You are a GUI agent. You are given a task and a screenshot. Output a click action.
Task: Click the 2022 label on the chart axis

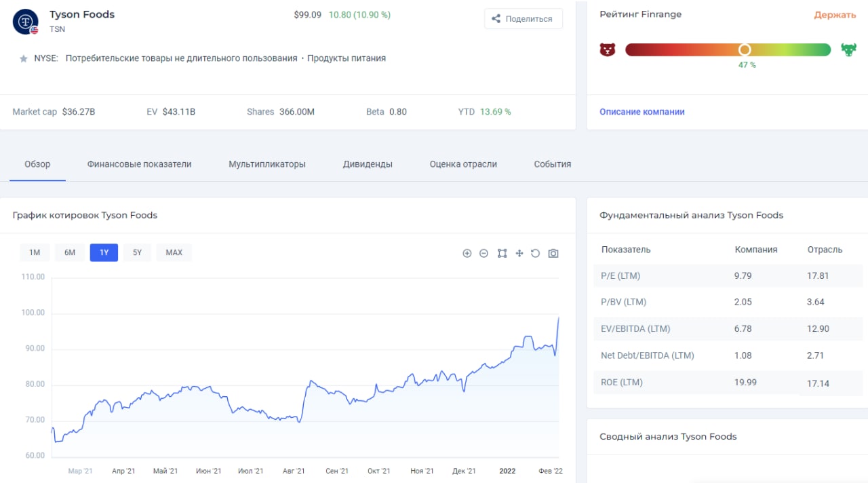[x=507, y=471]
